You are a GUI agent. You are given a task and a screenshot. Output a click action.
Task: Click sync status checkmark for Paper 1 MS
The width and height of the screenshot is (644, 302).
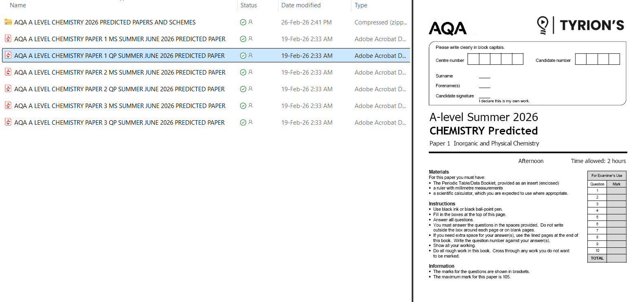[243, 39]
